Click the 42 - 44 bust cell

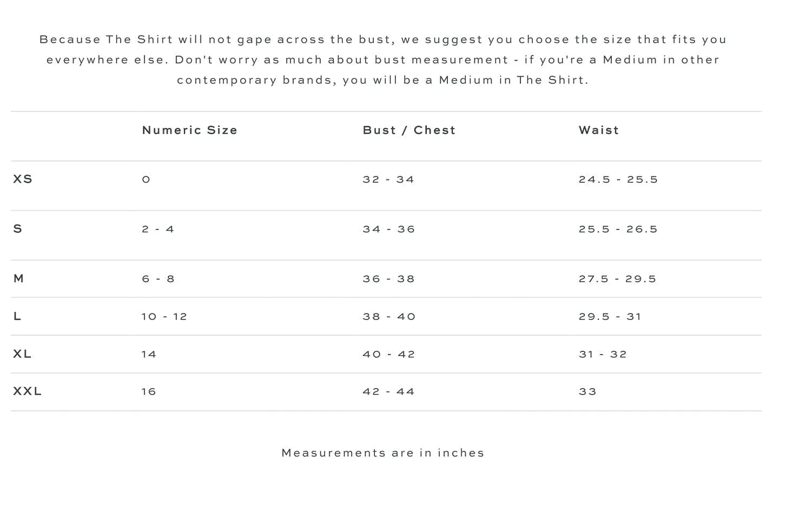388,392
